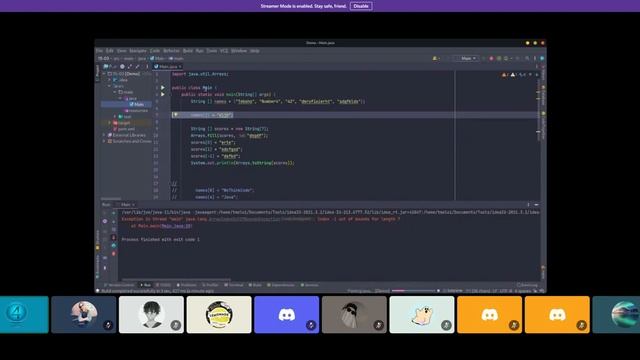Expand the target folder
640x360 pixels.
pyautogui.click(x=110, y=123)
